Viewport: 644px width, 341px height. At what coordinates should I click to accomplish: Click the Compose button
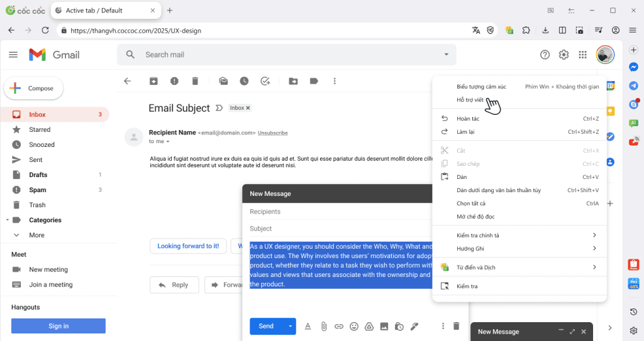33,89
